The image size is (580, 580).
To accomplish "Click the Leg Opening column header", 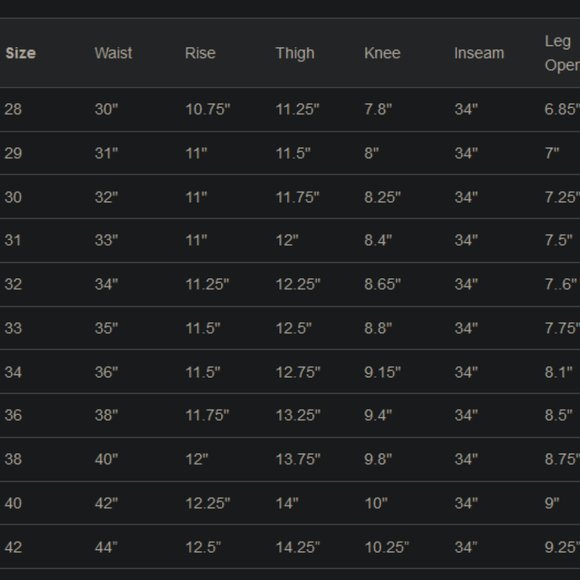I will coord(562,53).
